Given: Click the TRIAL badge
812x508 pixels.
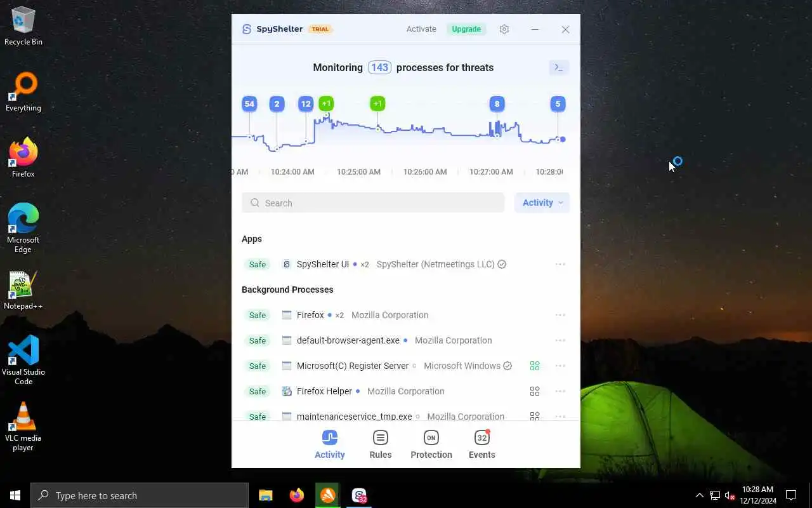Looking at the screenshot, I should point(320,29).
